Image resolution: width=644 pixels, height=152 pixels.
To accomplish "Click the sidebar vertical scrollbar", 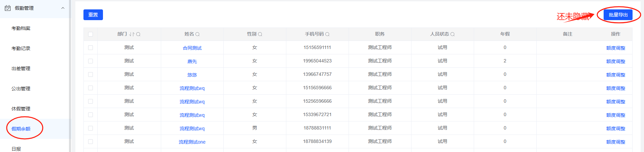I will (x=70, y=76).
